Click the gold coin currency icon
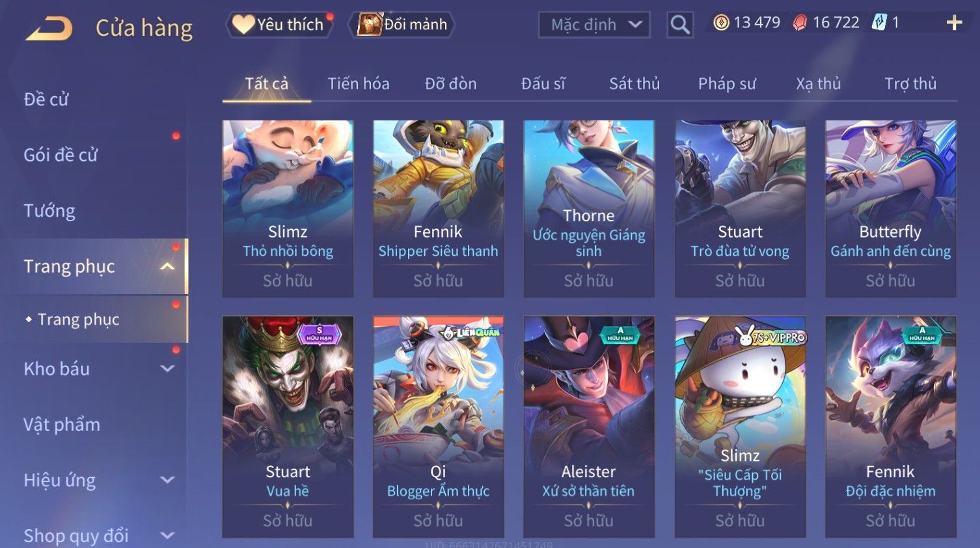Screen dimensions: 980x548 721,23
